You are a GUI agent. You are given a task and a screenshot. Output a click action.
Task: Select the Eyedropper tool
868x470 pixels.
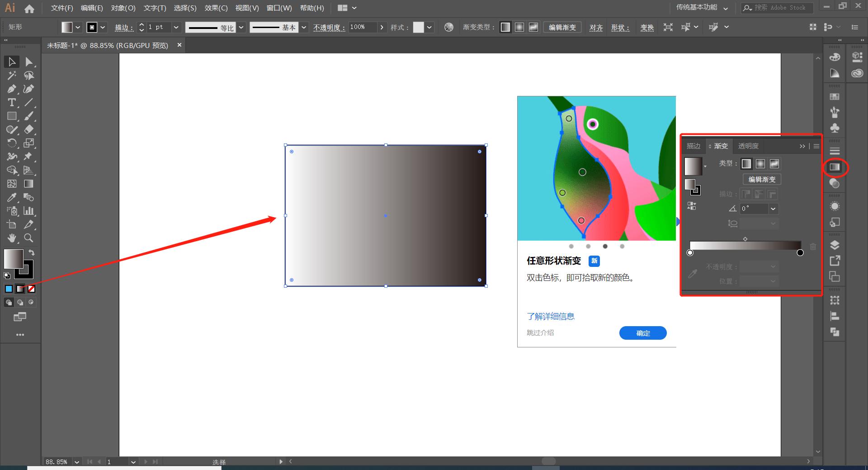pos(11,197)
